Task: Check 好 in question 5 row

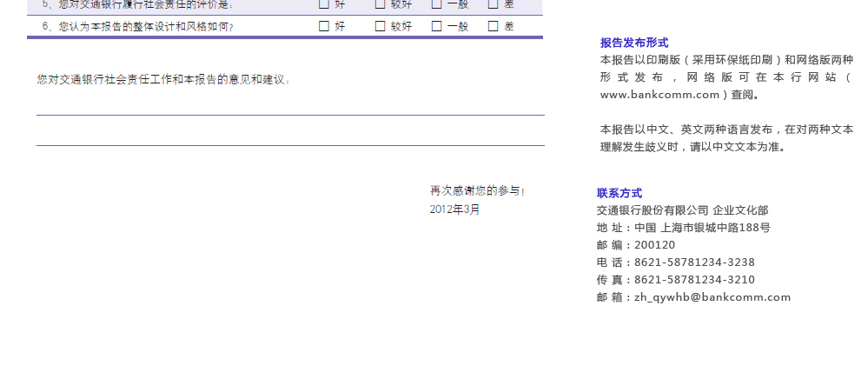Action: click(x=324, y=4)
